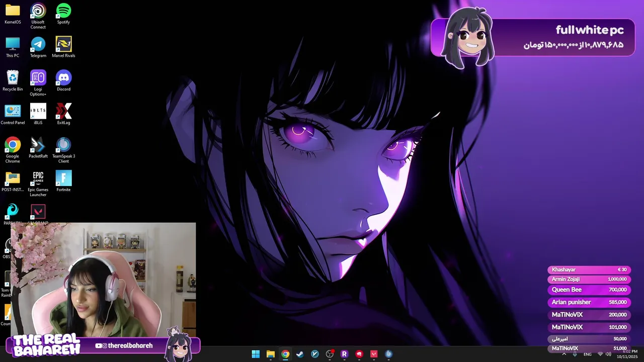The image size is (644, 362).
Task: Open Control Panel desktop icon
Action: (13, 114)
